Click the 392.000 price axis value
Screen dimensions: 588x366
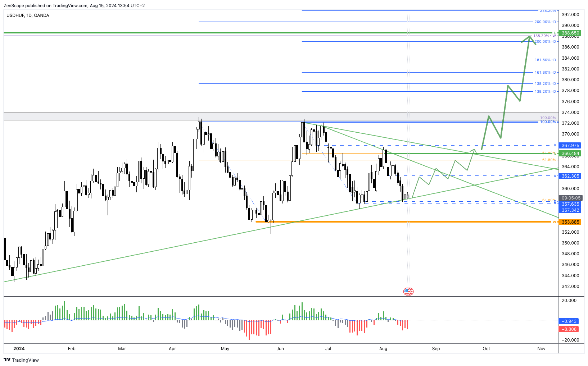[570, 15]
